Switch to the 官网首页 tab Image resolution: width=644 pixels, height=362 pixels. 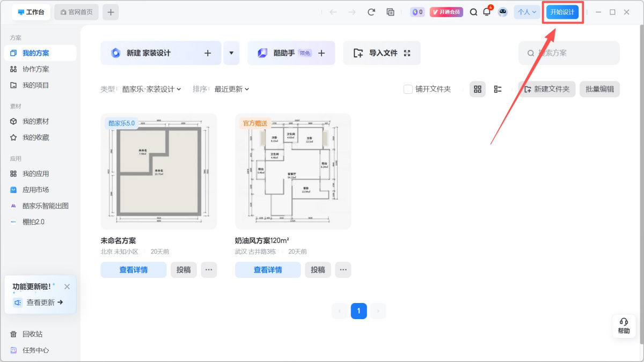76,12
